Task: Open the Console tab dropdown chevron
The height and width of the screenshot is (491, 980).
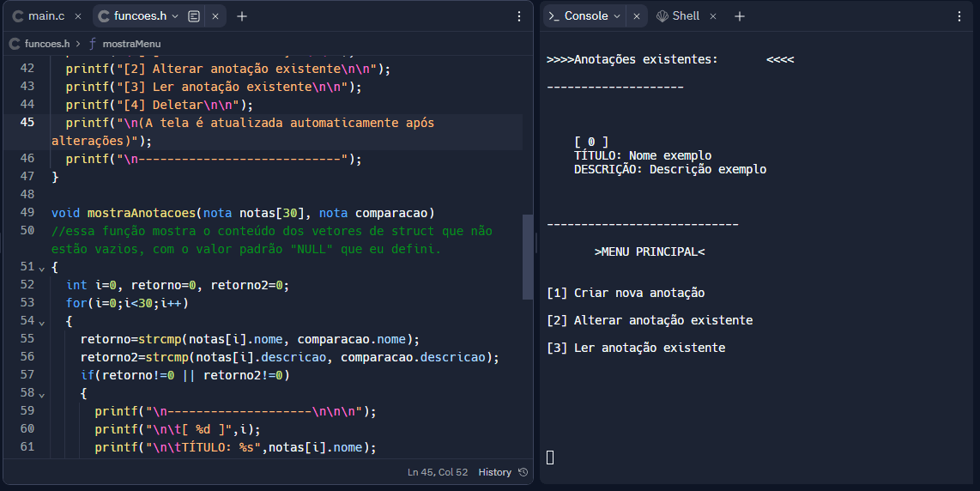Action: click(x=617, y=16)
